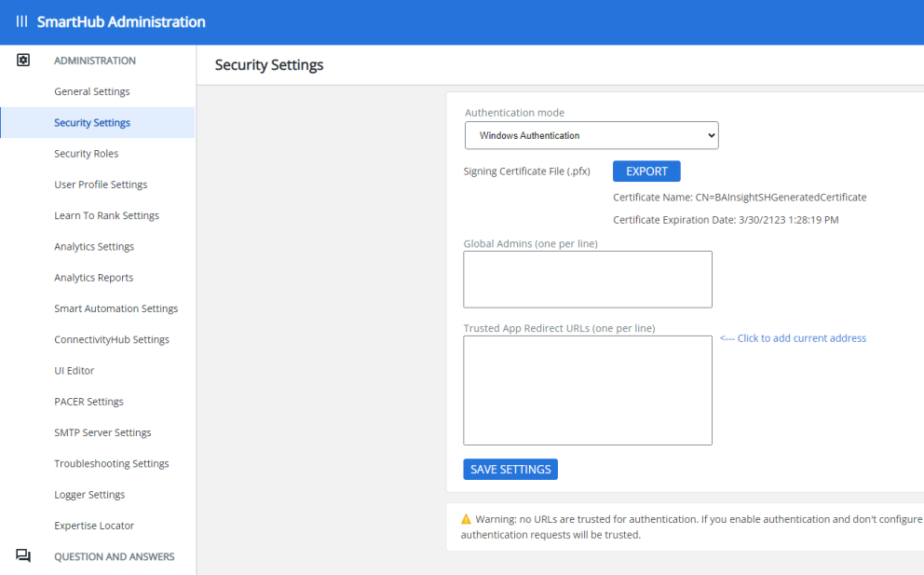Click inside Trusted App Redirect URLs box
The image size is (924, 575).
pos(588,390)
